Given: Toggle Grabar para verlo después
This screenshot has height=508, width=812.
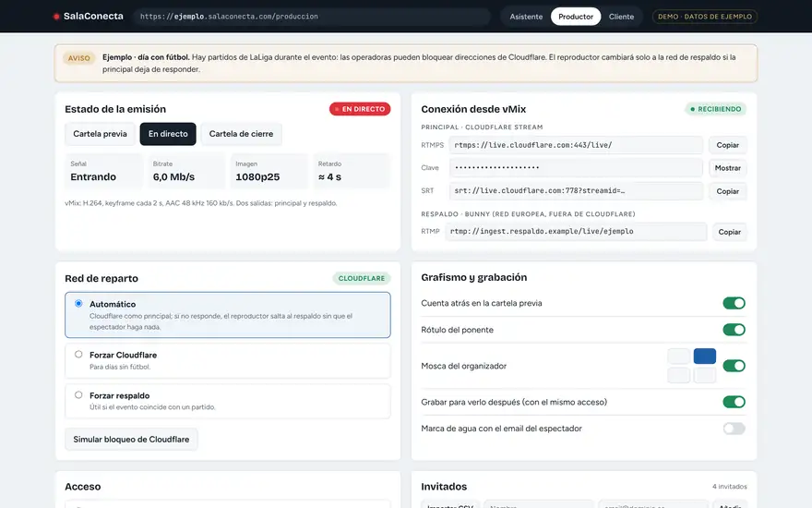Looking at the screenshot, I should [734, 402].
